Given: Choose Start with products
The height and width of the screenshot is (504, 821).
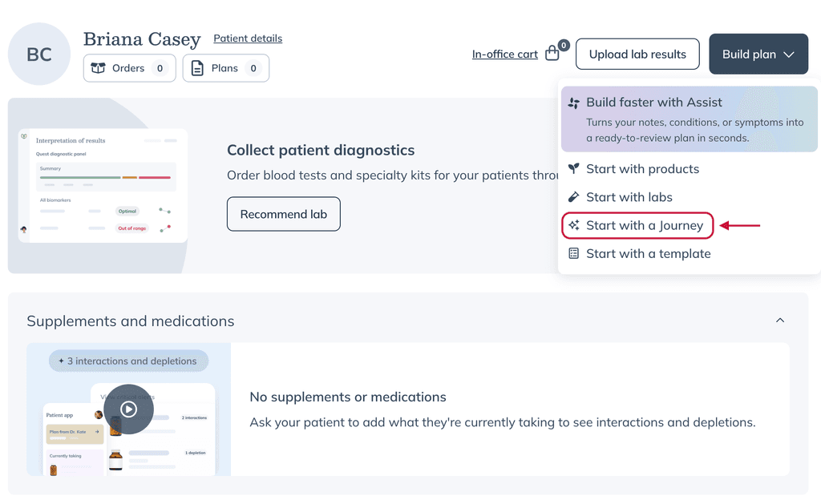Looking at the screenshot, I should point(642,168).
